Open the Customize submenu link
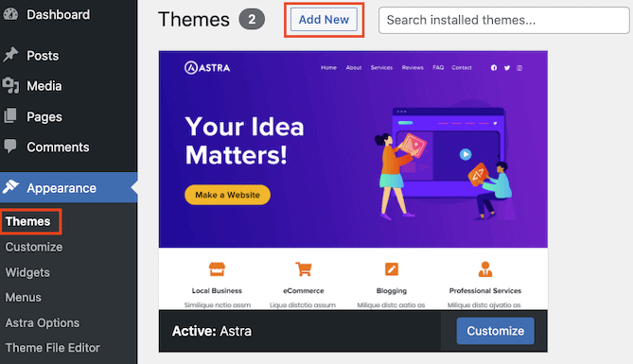The image size is (633, 364). (34, 247)
